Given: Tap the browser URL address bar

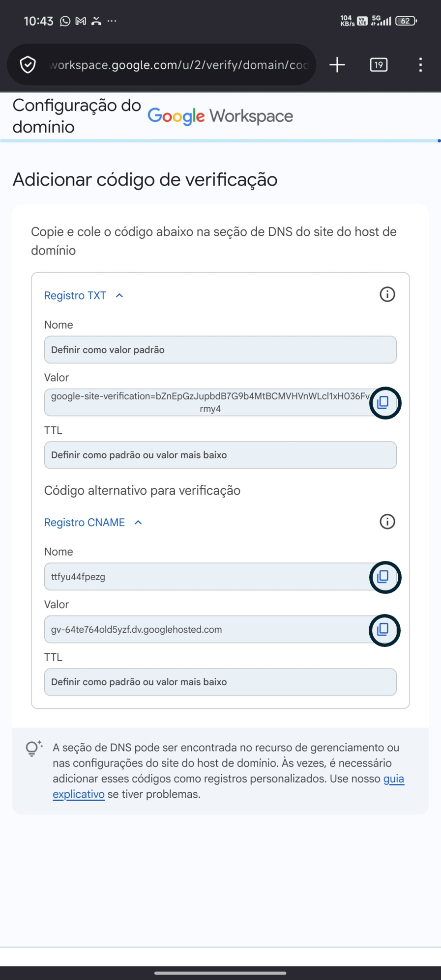Looking at the screenshot, I should [177, 65].
